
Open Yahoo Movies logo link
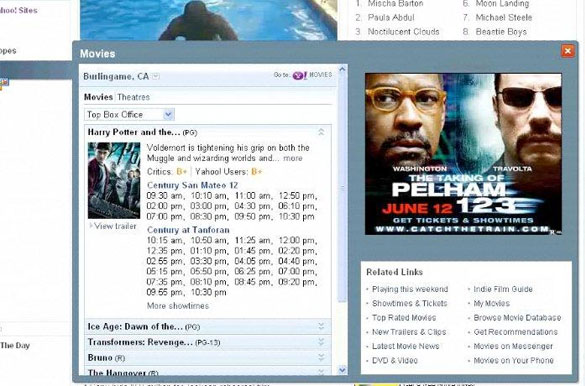pyautogui.click(x=312, y=75)
